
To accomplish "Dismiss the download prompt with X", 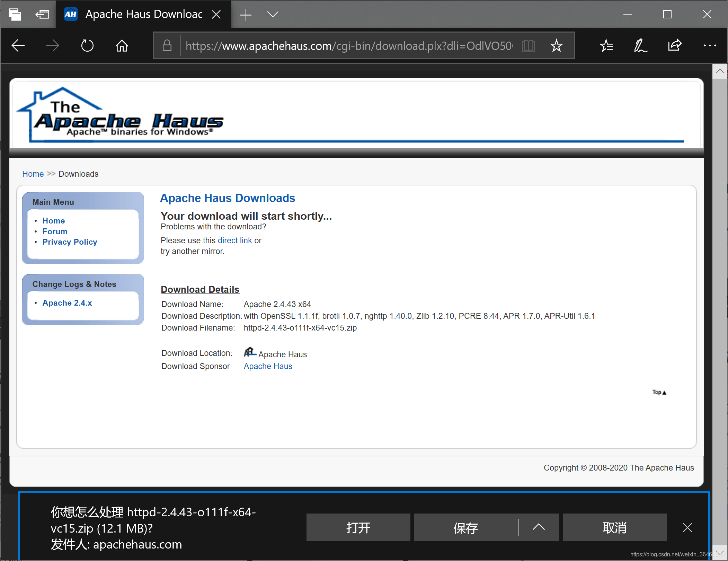I will point(687,528).
